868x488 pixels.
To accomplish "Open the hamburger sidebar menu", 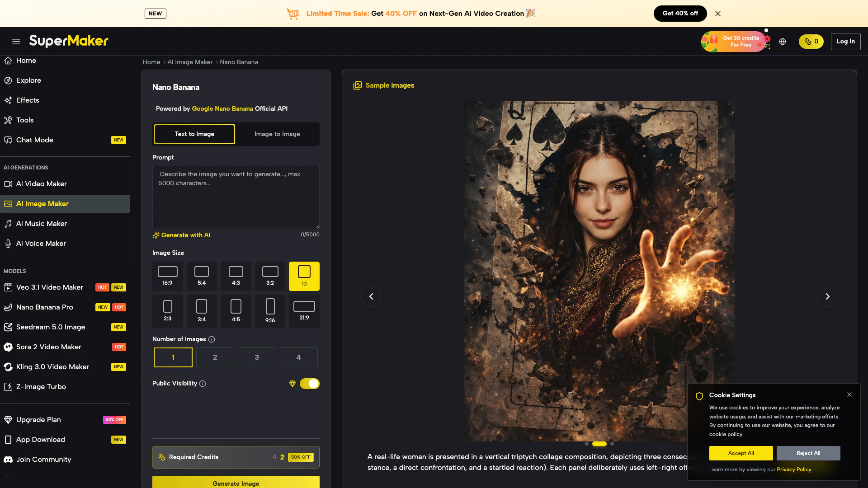I will [16, 42].
